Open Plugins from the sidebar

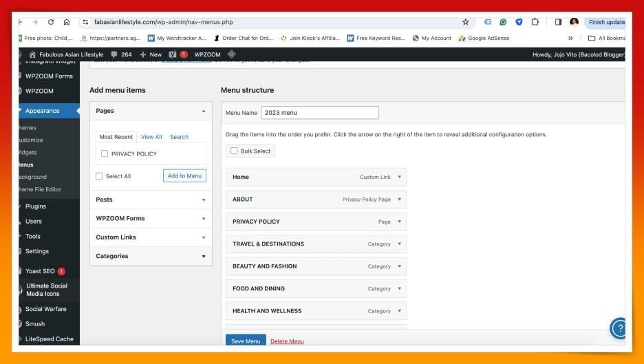click(36, 206)
